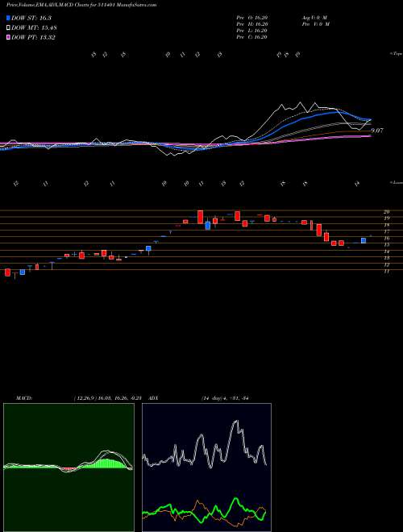
Task: Select the 'DOW PT: 13.32' legend text
Action: point(33,37)
